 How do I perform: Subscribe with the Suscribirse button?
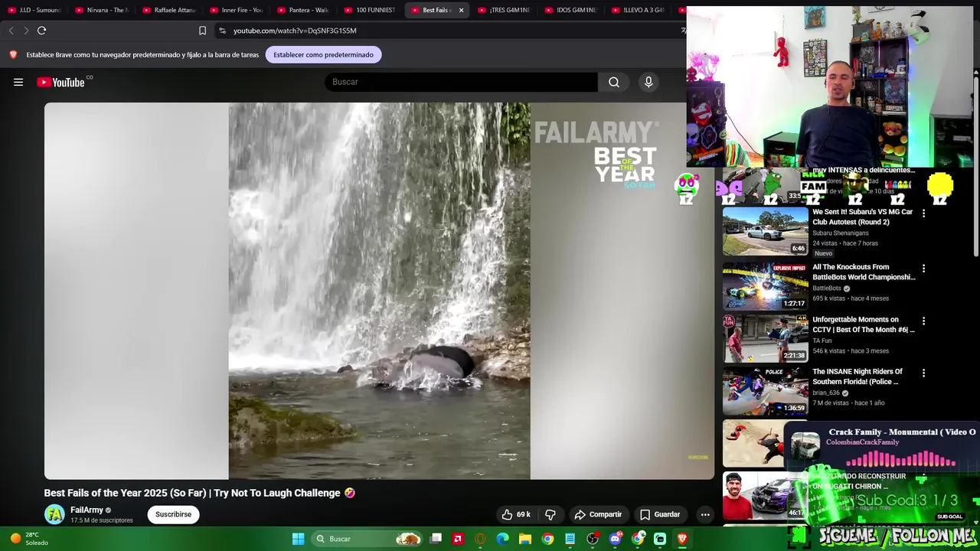click(x=173, y=514)
